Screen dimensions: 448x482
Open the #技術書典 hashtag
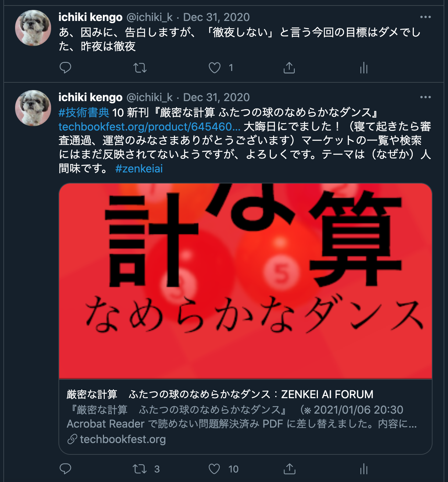coord(84,113)
